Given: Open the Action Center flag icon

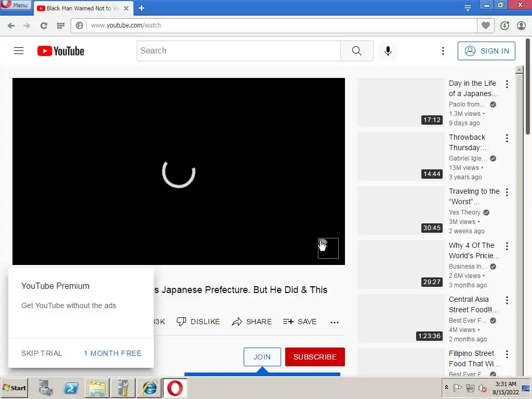Looking at the screenshot, I should coord(457,388).
